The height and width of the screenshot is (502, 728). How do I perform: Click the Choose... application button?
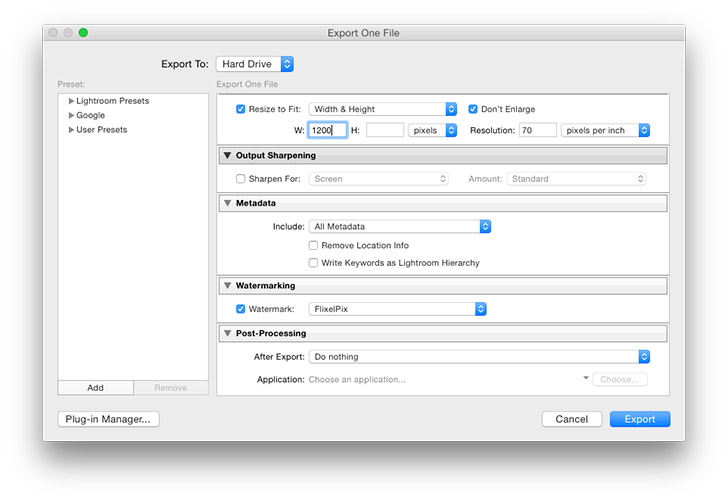coord(620,379)
